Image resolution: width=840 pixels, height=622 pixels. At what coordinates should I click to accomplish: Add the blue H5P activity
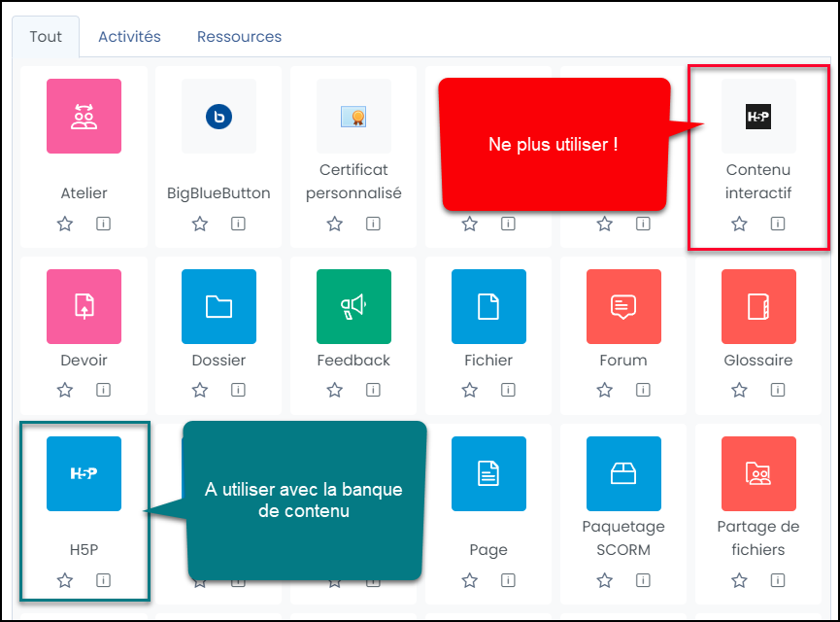click(x=84, y=473)
